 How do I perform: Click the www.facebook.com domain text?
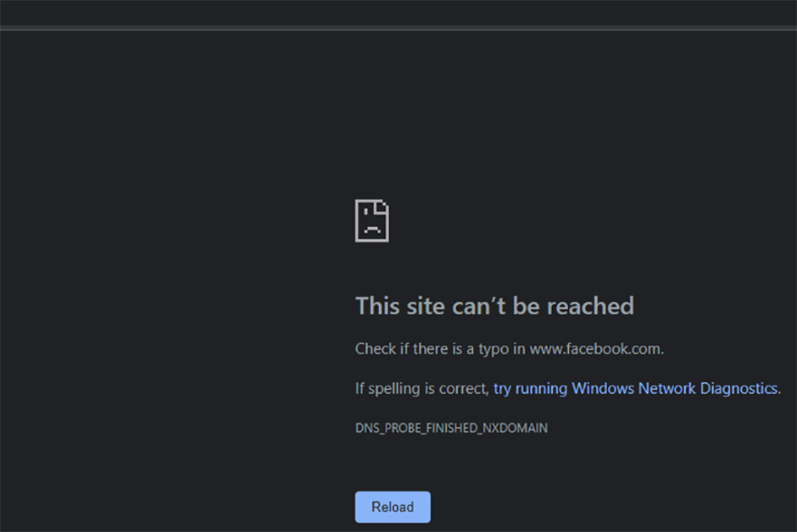click(595, 349)
